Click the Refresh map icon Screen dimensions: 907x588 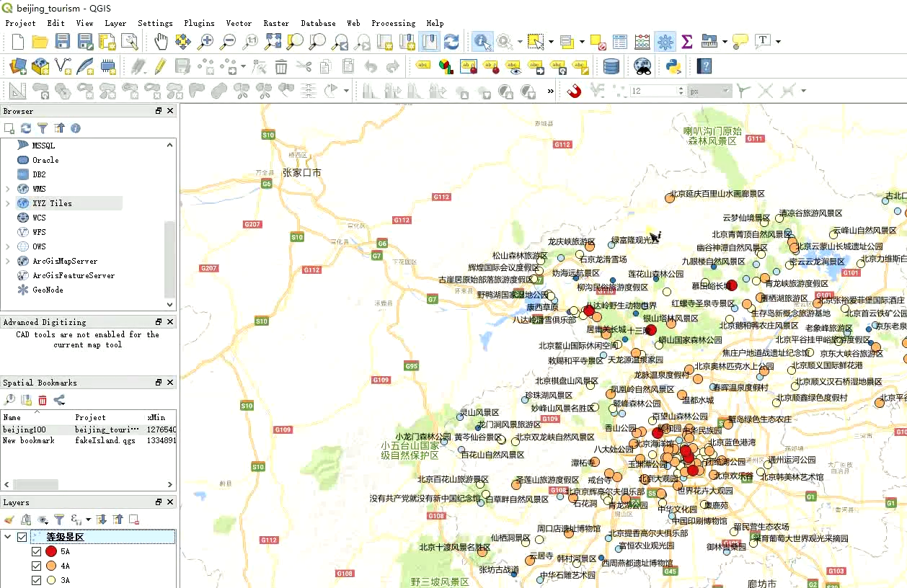pos(451,42)
